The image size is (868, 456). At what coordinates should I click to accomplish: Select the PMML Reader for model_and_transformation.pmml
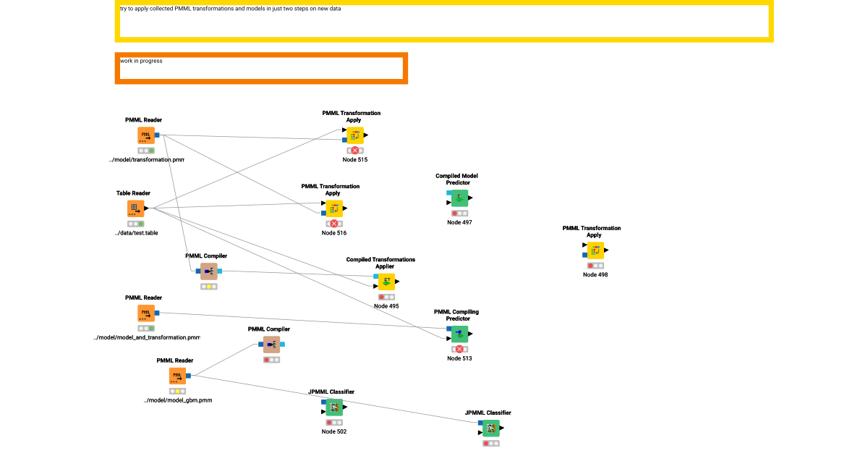click(x=145, y=313)
